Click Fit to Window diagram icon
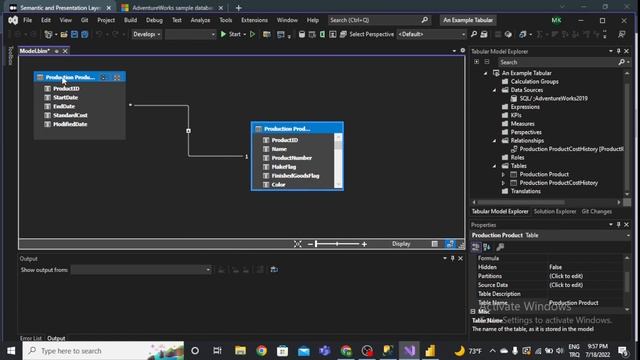The width and height of the screenshot is (640, 360). (298, 244)
